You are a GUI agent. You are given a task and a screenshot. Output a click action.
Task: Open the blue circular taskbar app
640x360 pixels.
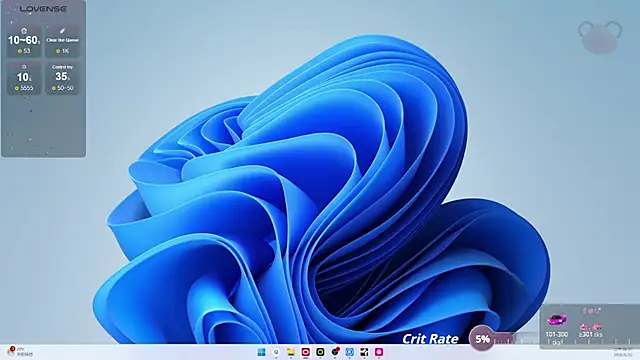click(x=350, y=352)
